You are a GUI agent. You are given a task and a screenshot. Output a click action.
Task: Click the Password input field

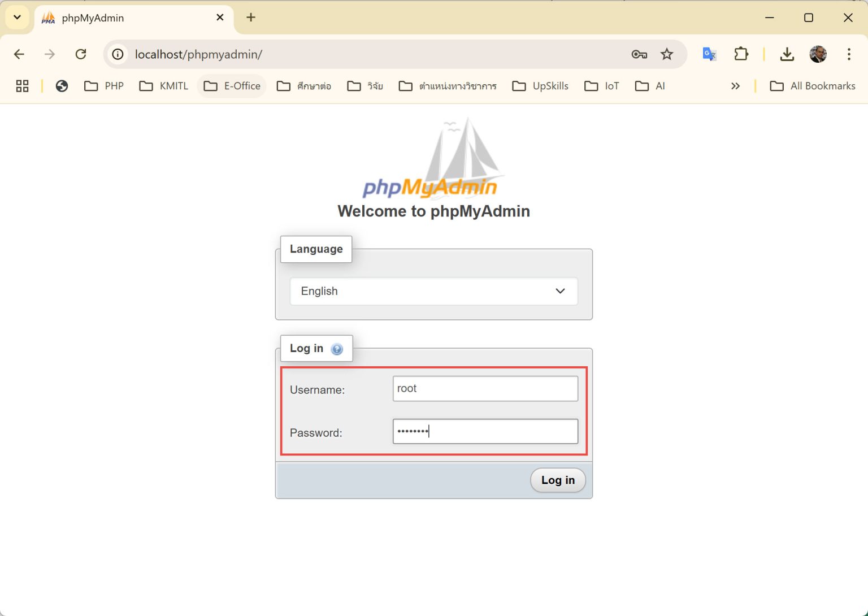(484, 431)
